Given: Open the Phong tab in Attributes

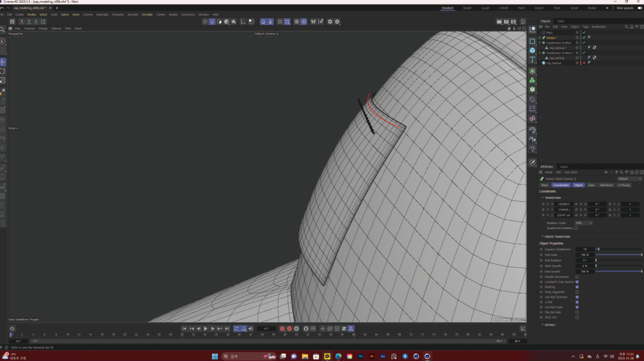Looking at the screenshot, I should click(624, 185).
